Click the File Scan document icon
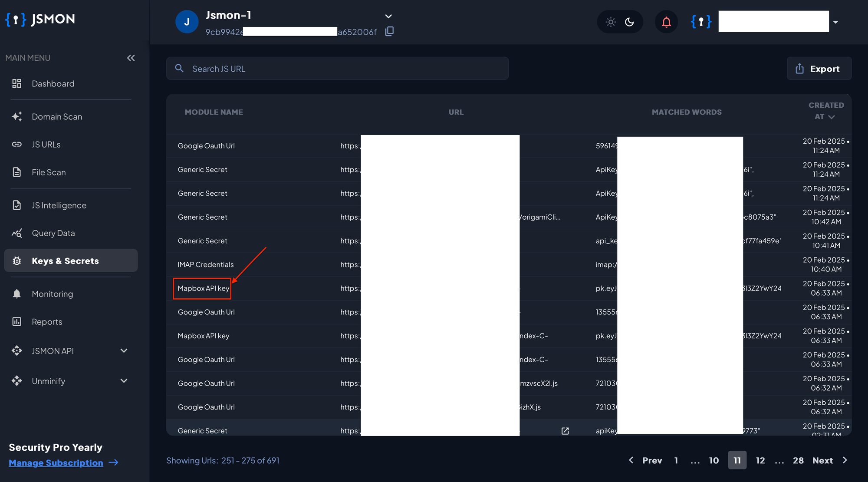 (16, 172)
